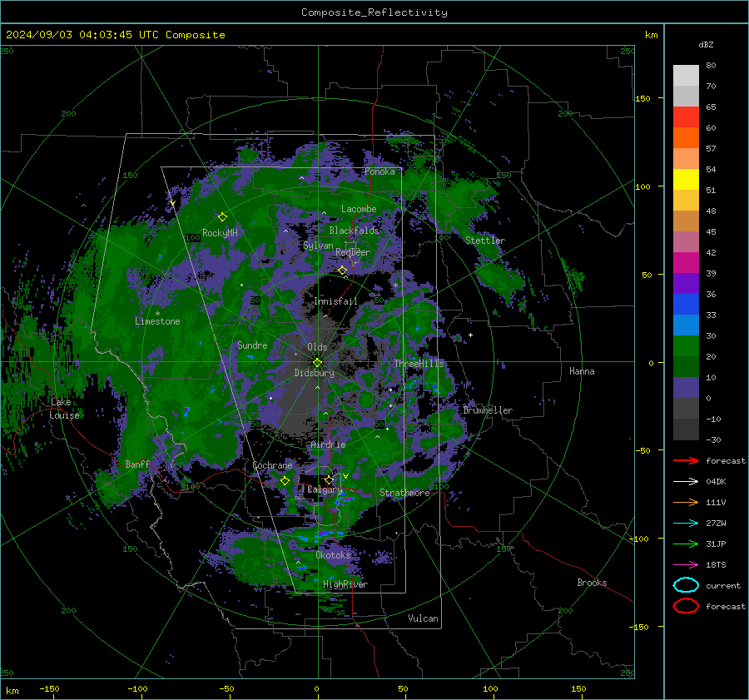Click the 04DK legend text label

tap(716, 482)
